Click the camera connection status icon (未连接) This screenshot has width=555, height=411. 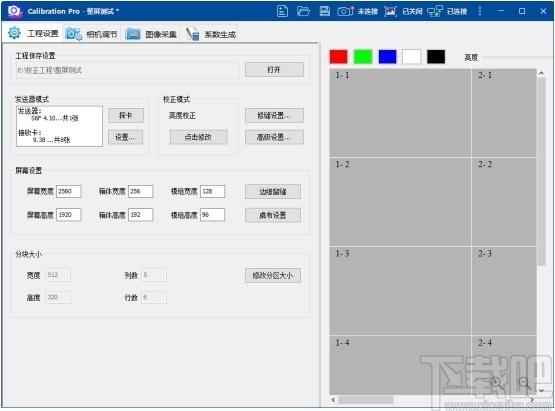345,11
